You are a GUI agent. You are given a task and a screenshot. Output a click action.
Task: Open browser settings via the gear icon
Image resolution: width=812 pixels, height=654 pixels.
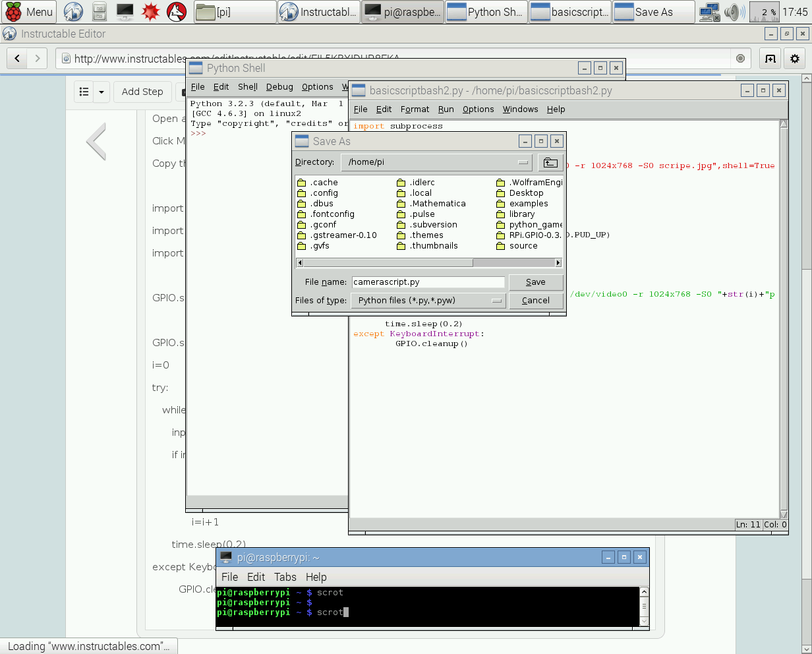click(x=796, y=58)
